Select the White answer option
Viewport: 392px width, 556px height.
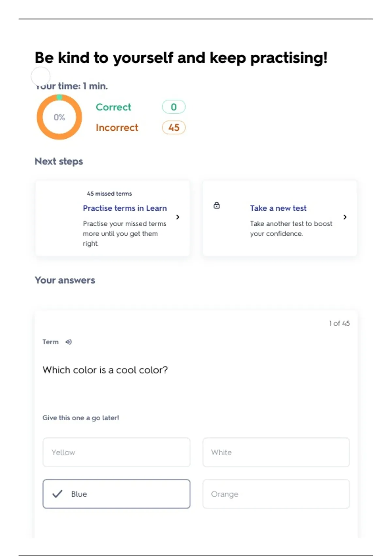[x=276, y=452]
